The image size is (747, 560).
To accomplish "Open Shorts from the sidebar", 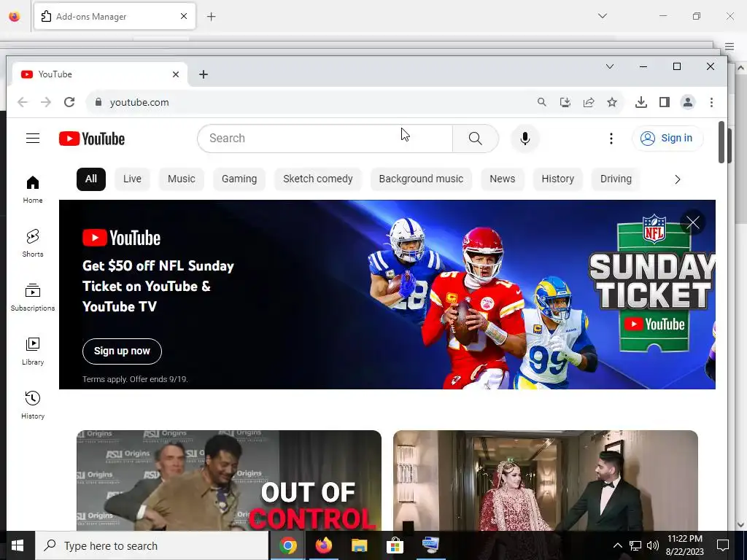I will 33,243.
